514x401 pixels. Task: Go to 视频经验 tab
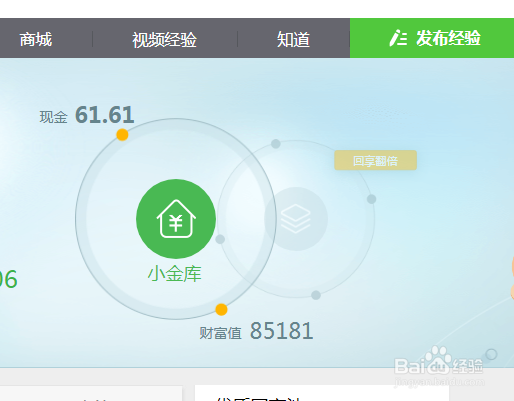point(164,40)
